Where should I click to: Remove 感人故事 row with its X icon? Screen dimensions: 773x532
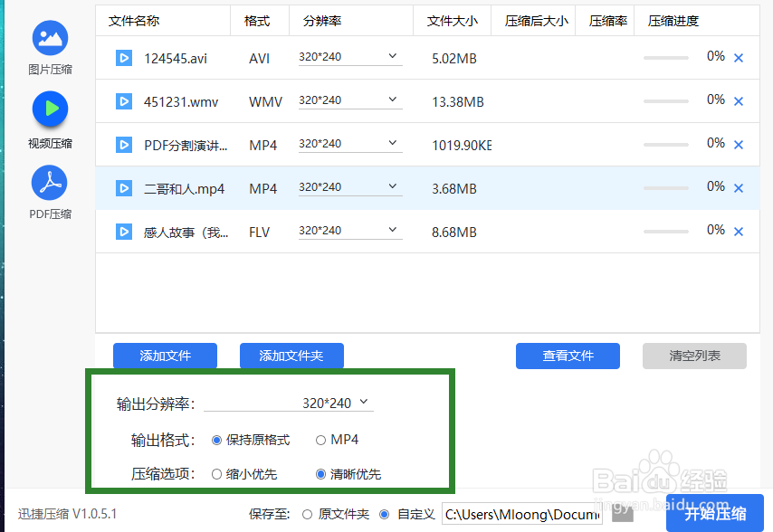click(x=739, y=232)
